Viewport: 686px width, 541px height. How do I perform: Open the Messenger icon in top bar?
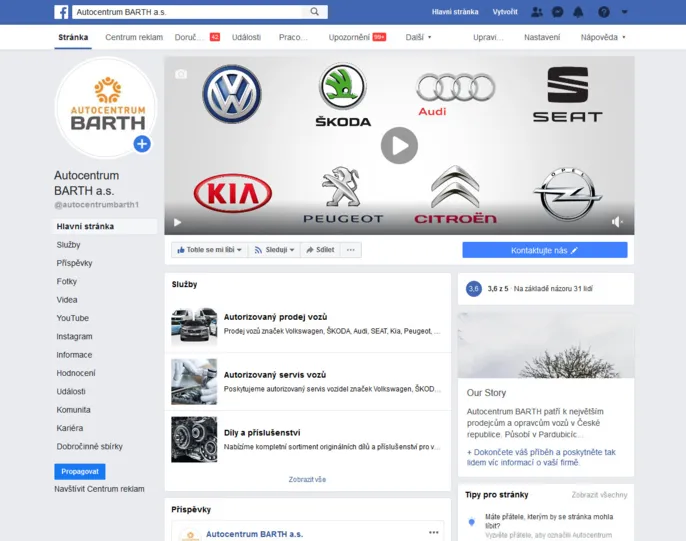coord(557,12)
